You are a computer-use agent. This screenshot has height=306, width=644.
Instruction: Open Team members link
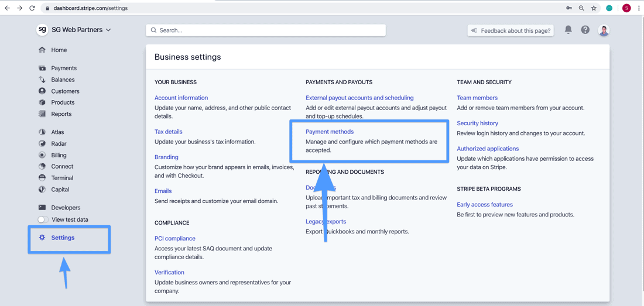click(477, 98)
